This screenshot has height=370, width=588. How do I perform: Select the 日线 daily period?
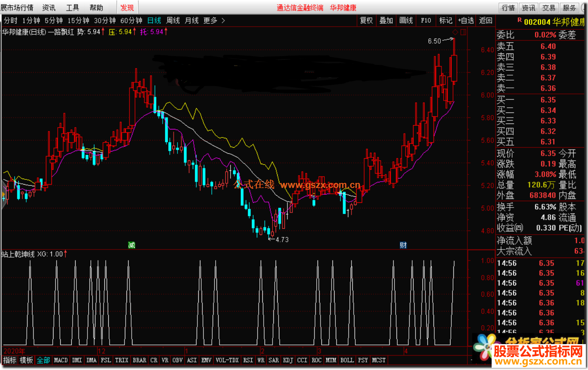[x=154, y=20]
